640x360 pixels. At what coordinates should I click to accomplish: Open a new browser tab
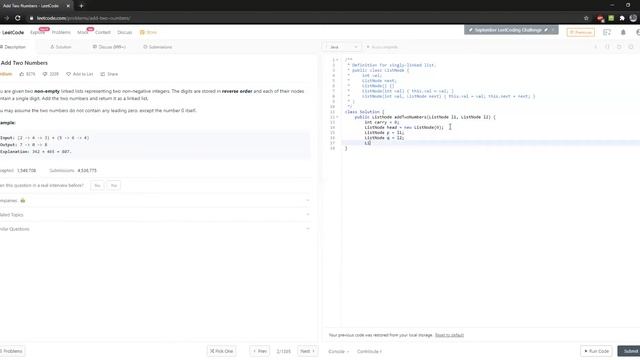(x=81, y=6)
